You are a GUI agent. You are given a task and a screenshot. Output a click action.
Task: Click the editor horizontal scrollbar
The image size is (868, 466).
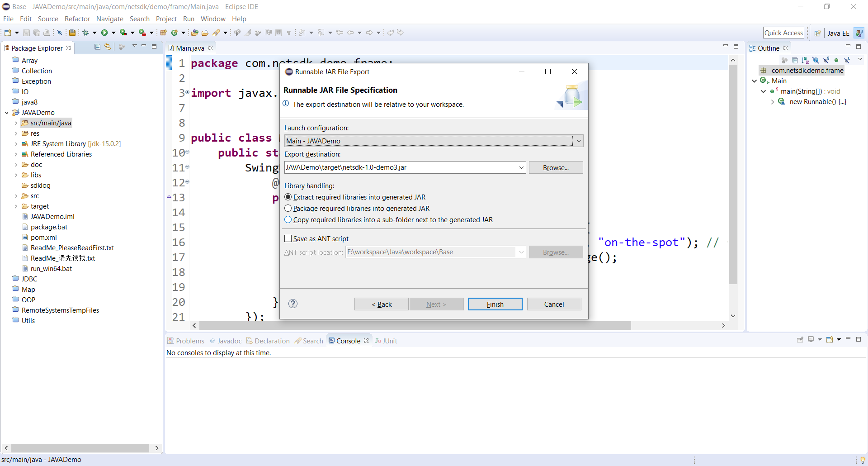[x=415, y=325]
